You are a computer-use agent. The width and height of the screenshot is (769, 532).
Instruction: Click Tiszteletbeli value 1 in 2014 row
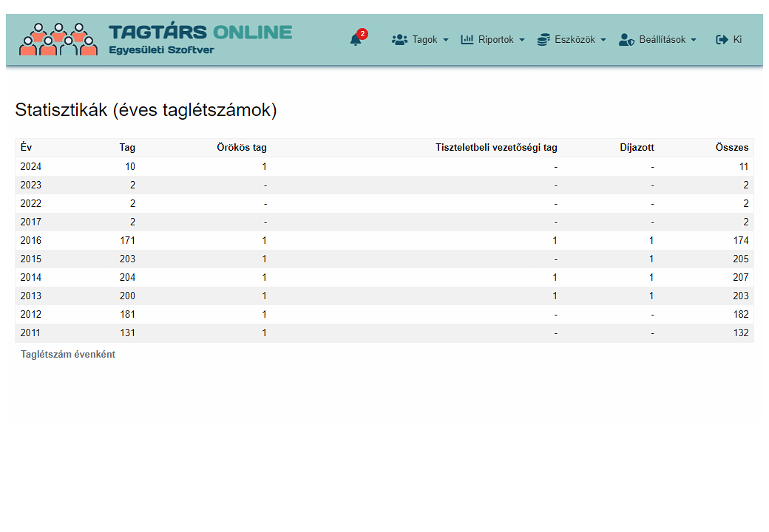(x=555, y=277)
